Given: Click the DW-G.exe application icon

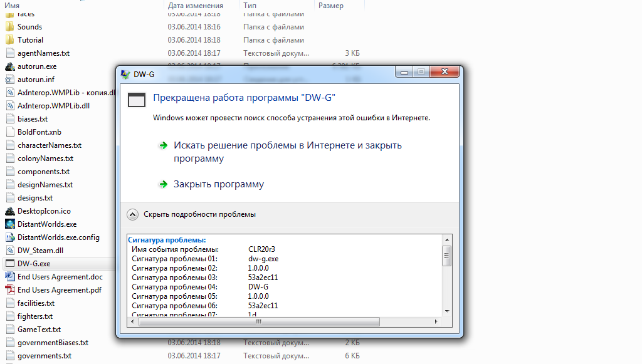Looking at the screenshot, I should pyautogui.click(x=10, y=264).
